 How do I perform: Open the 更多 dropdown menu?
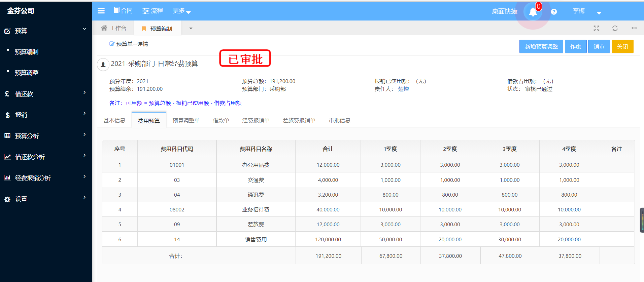coord(182,11)
